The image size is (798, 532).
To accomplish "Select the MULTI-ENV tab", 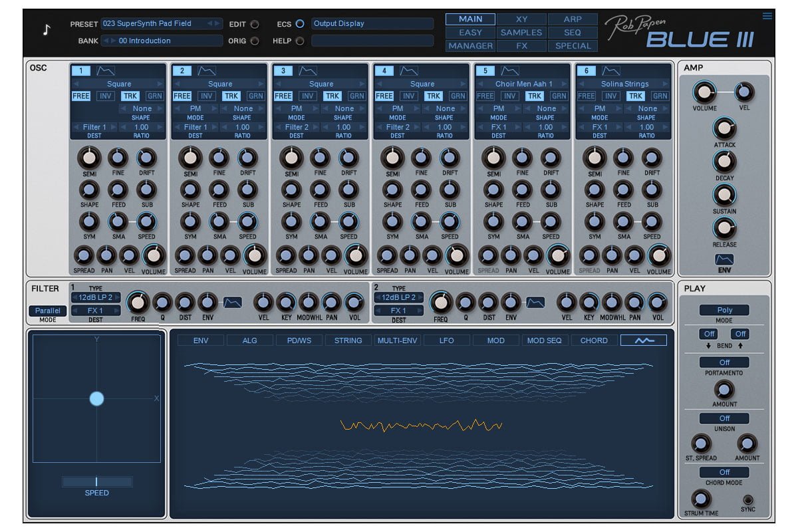I will point(397,340).
